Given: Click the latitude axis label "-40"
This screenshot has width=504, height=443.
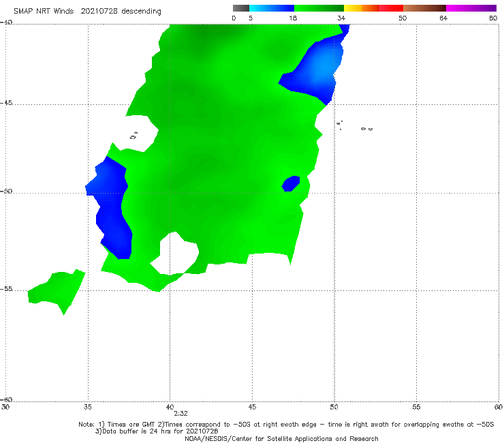Looking at the screenshot, I should (6, 22).
